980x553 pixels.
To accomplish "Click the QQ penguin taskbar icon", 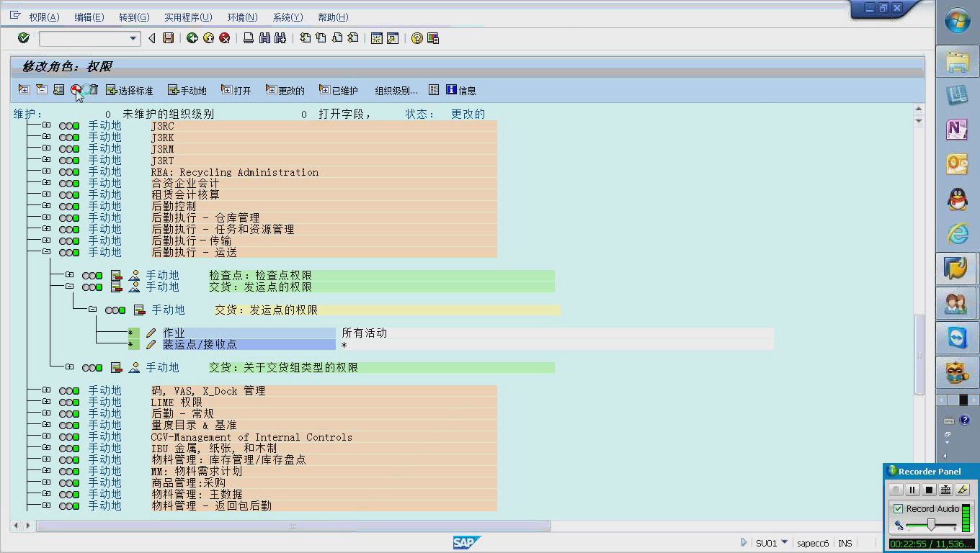I will (957, 199).
